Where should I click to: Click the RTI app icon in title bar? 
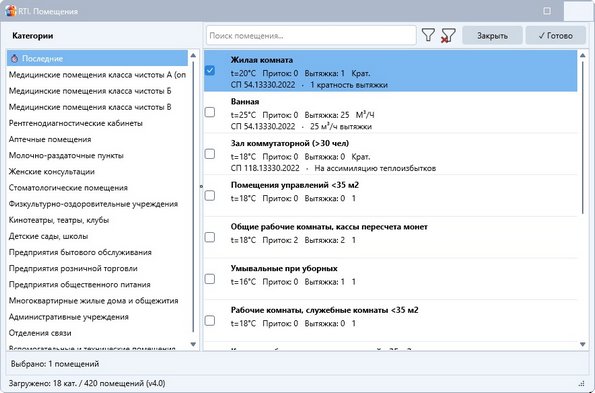10,11
